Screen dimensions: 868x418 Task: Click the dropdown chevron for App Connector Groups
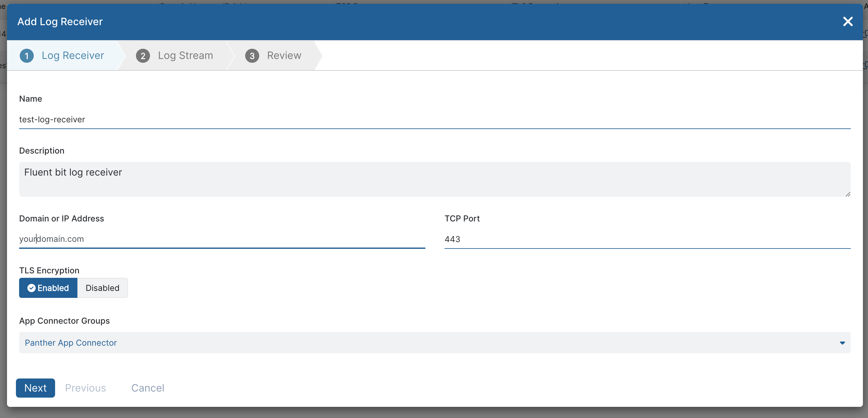coord(842,343)
